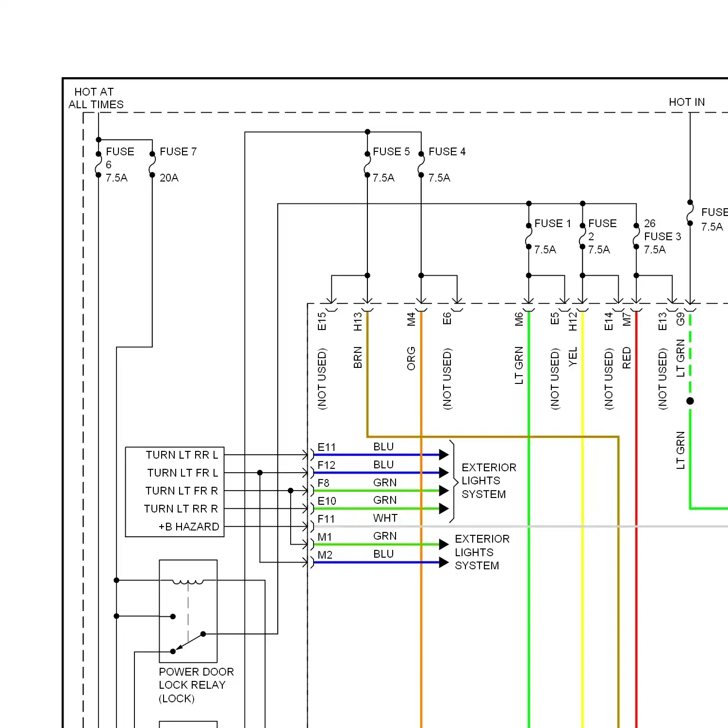The image size is (728, 728).
Task: Click the TURN LT FR R label
Action: pyautogui.click(x=182, y=491)
